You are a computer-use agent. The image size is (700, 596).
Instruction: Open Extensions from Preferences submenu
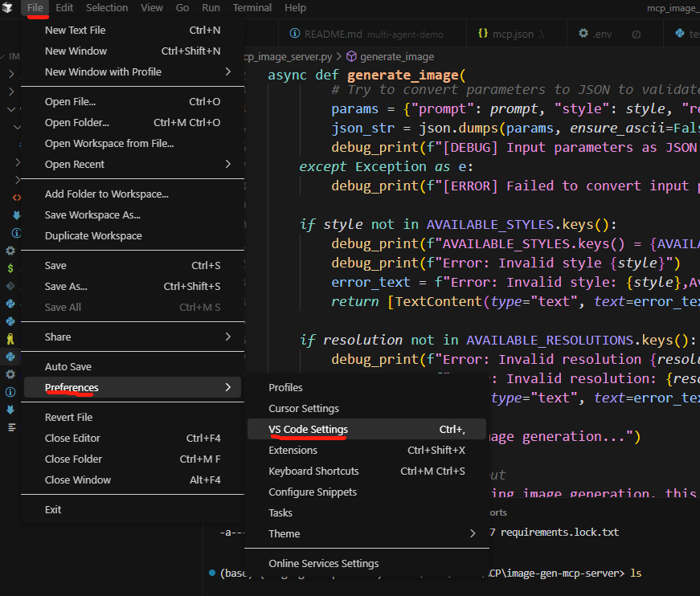point(367,450)
